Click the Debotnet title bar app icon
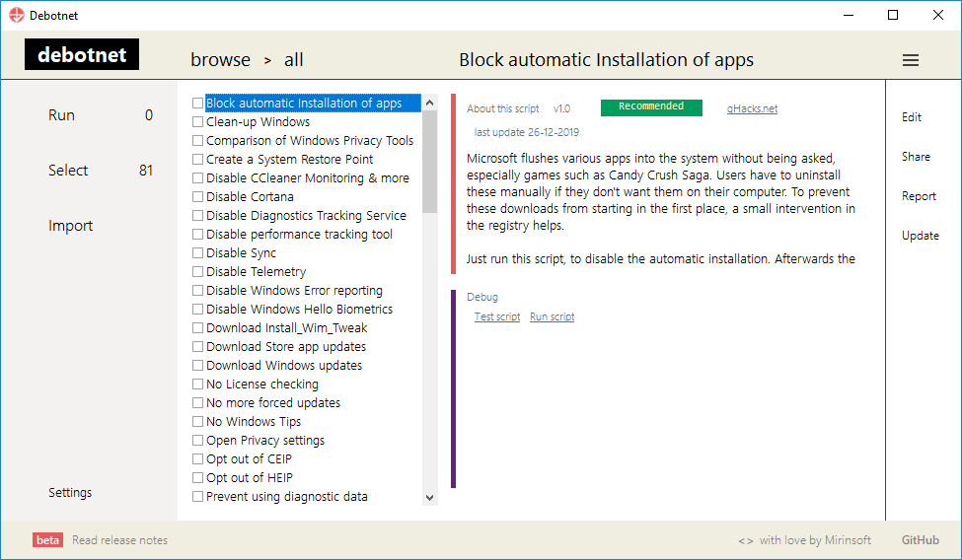 (x=17, y=16)
